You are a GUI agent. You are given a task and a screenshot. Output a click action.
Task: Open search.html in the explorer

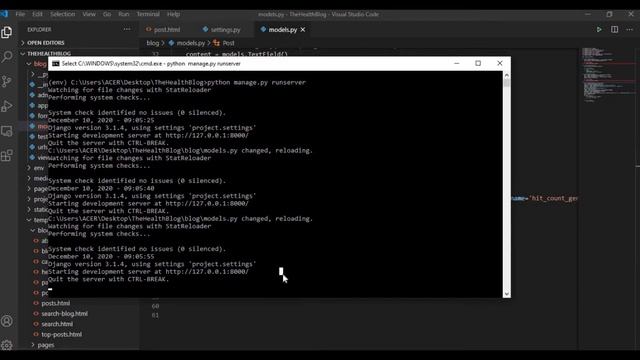tap(57, 324)
